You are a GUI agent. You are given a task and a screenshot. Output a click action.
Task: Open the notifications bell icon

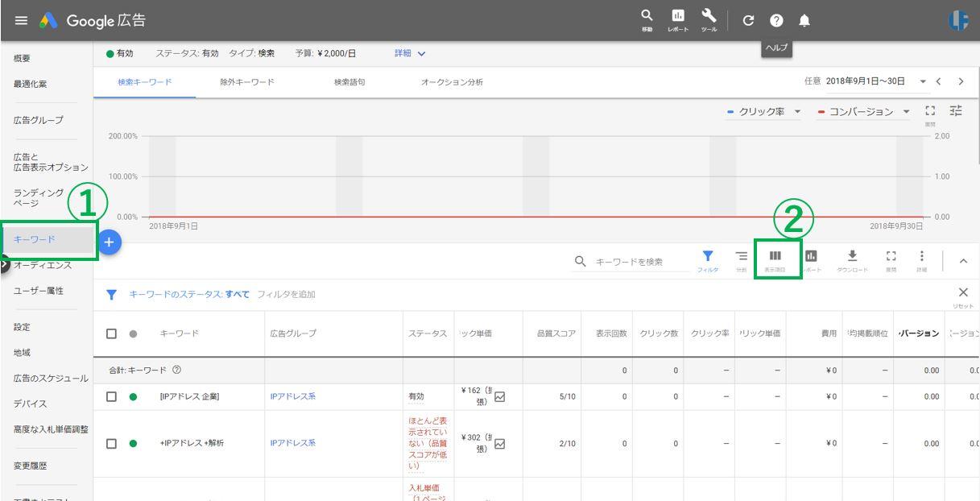click(804, 19)
